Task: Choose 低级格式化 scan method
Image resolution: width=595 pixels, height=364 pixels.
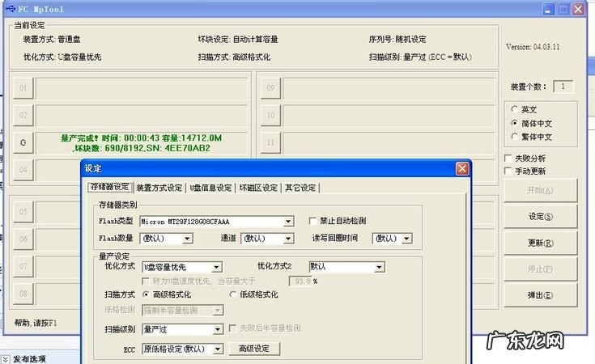Action: click(x=234, y=294)
